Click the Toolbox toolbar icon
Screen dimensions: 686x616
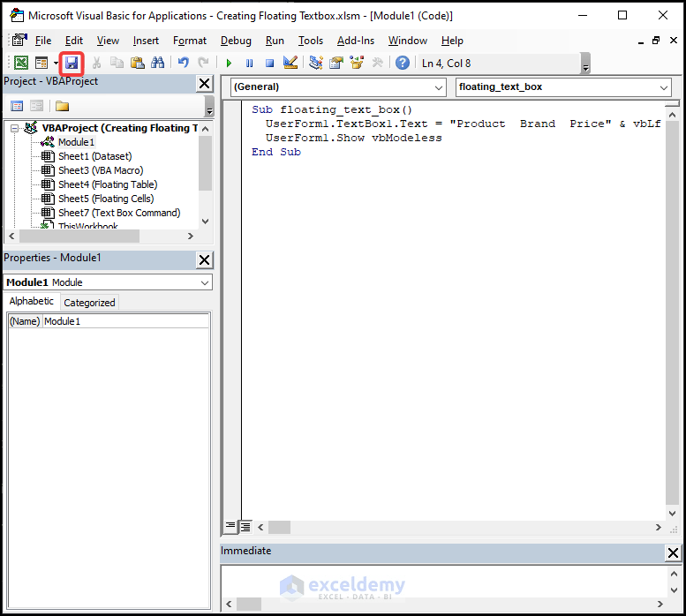377,63
